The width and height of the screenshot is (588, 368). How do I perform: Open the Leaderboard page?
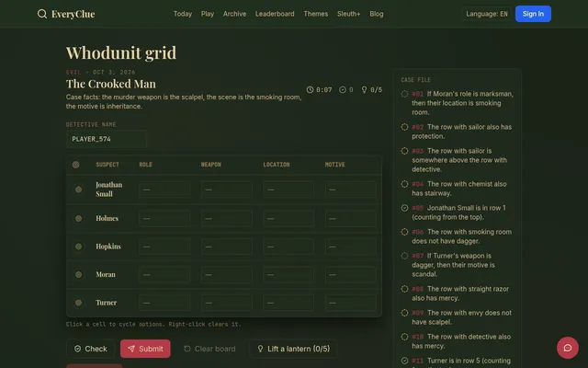click(275, 14)
